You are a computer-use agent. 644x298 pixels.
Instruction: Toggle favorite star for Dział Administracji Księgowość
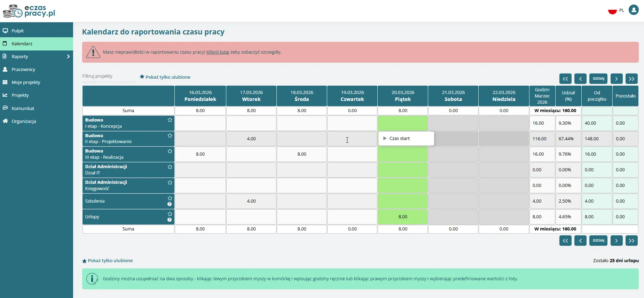170,182
